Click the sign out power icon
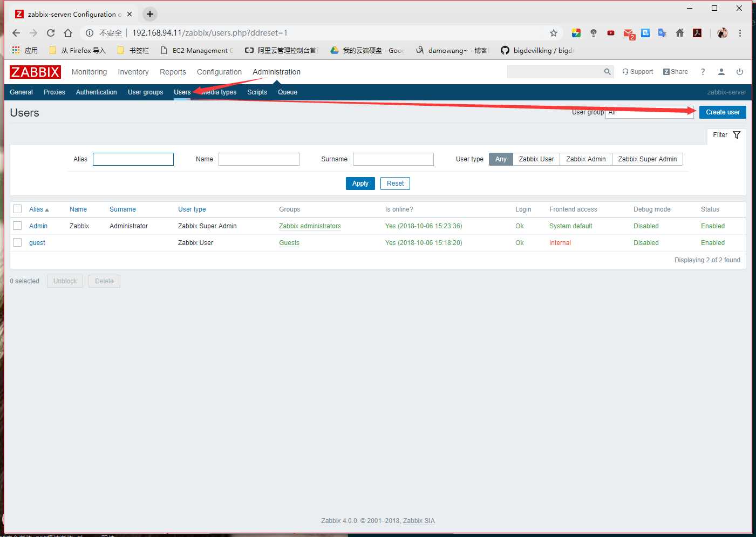This screenshot has width=756, height=537. 740,72
